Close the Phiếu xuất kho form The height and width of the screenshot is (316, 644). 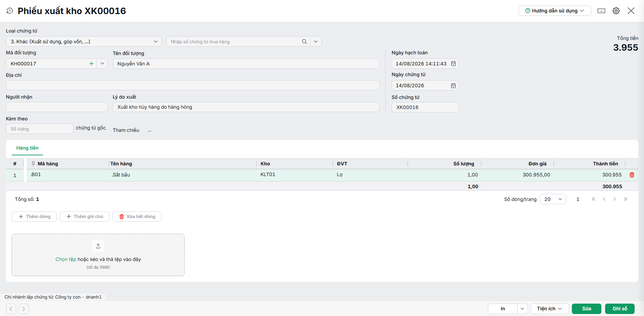coord(631,11)
